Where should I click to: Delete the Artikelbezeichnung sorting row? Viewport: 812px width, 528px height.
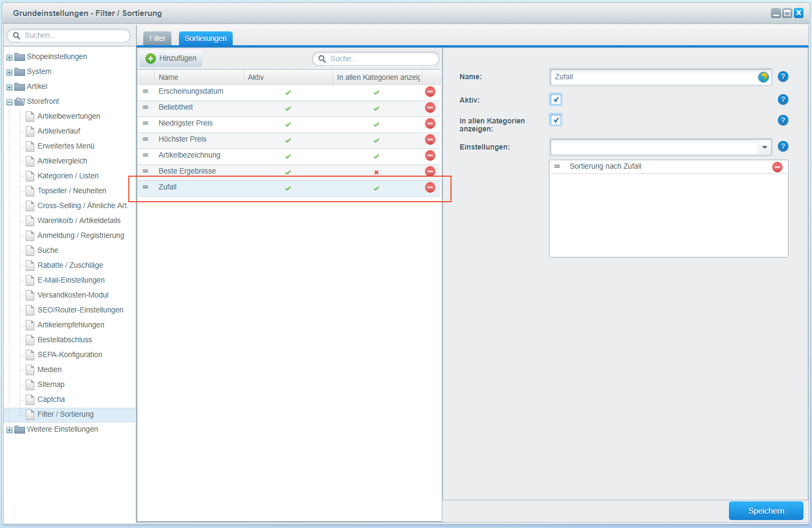coord(430,155)
